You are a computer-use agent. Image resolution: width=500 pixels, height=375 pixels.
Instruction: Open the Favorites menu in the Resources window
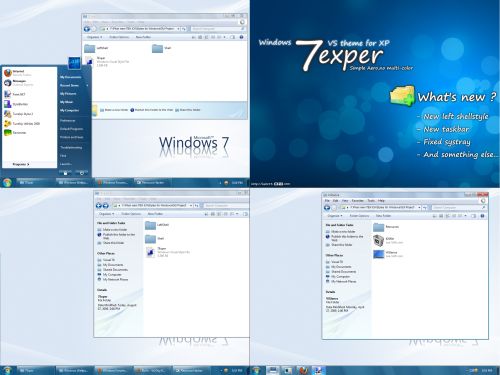coord(358,201)
